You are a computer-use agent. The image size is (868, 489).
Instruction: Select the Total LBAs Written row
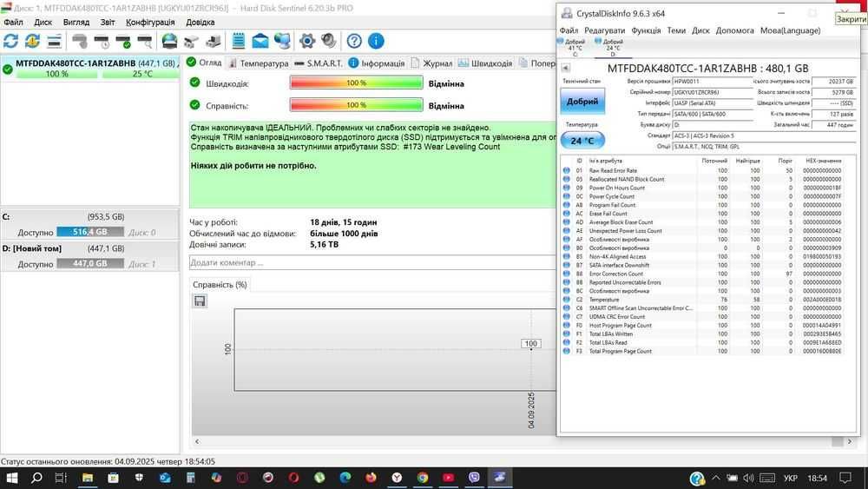pos(703,334)
